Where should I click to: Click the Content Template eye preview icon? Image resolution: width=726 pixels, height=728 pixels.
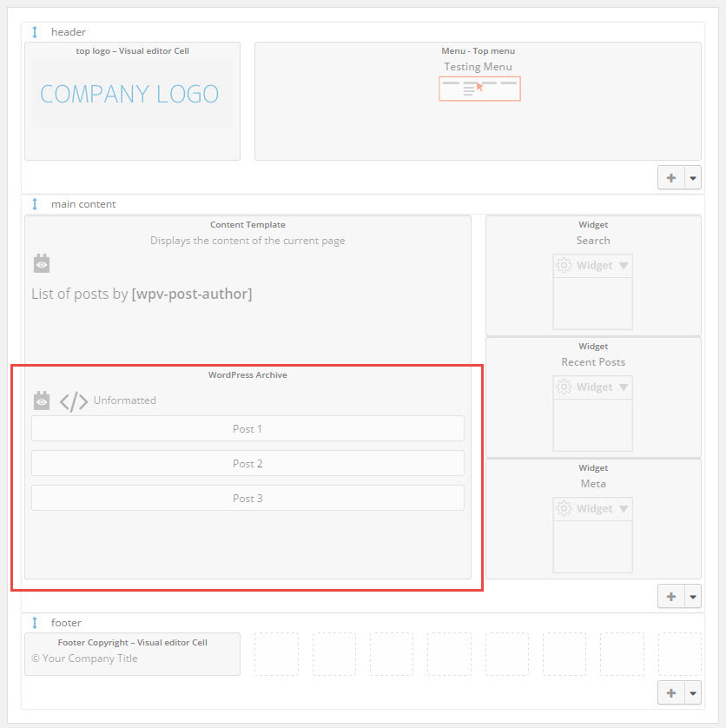(42, 263)
